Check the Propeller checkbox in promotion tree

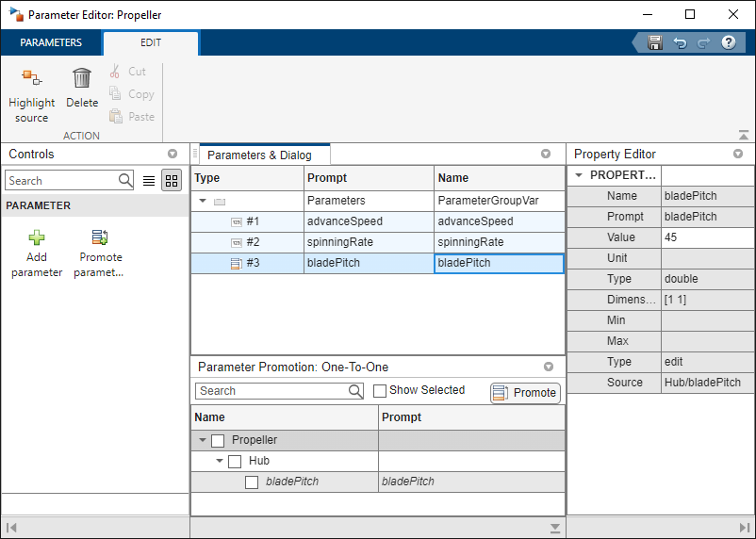(x=218, y=440)
